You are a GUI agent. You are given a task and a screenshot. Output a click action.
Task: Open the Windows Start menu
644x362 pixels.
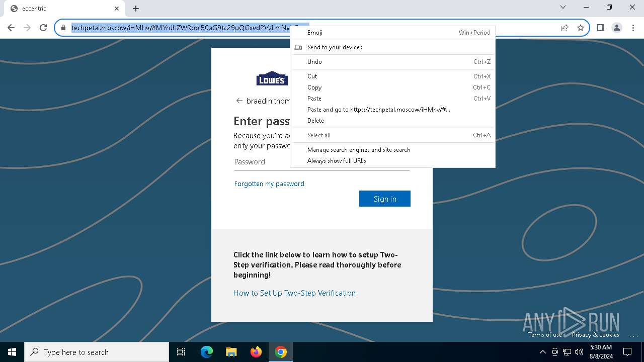(x=12, y=352)
